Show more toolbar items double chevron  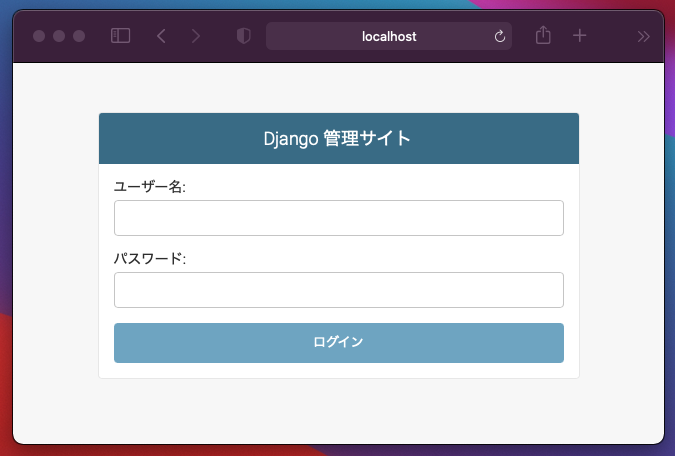click(644, 37)
